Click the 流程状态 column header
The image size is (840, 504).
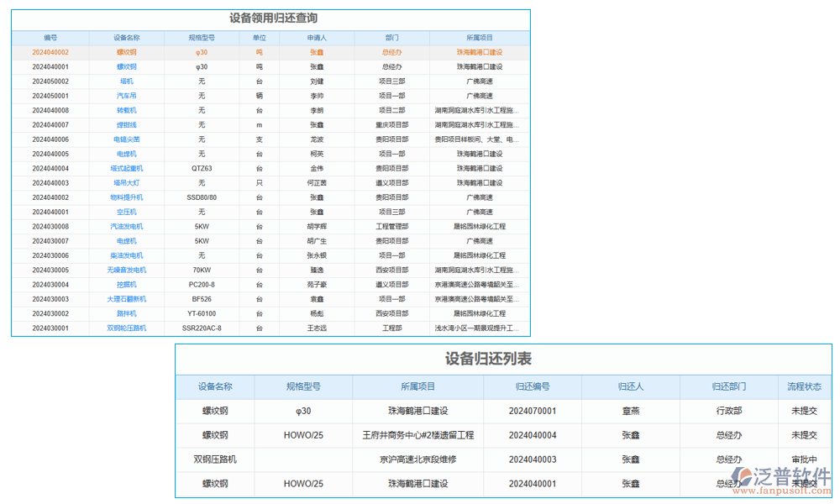point(803,386)
